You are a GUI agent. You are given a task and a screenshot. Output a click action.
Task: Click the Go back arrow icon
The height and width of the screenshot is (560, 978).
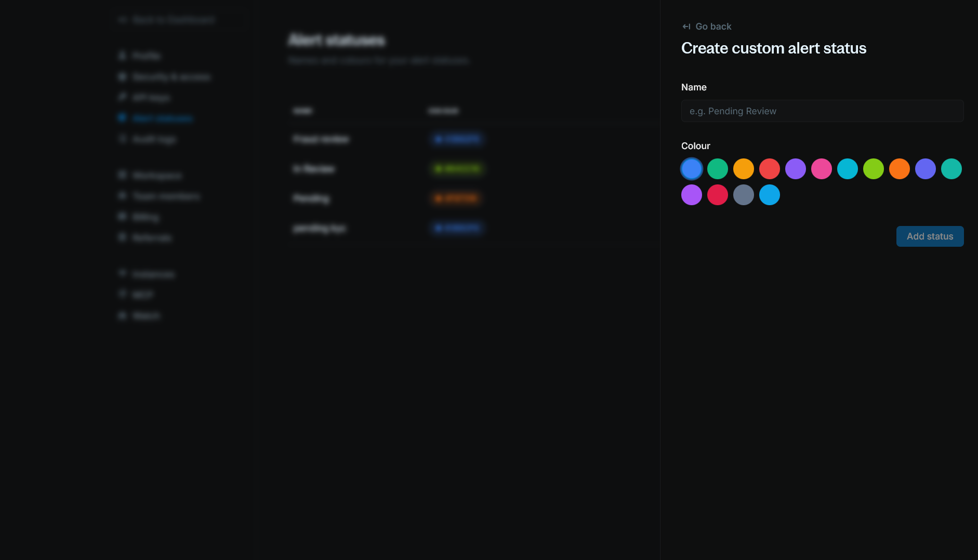[x=685, y=26]
